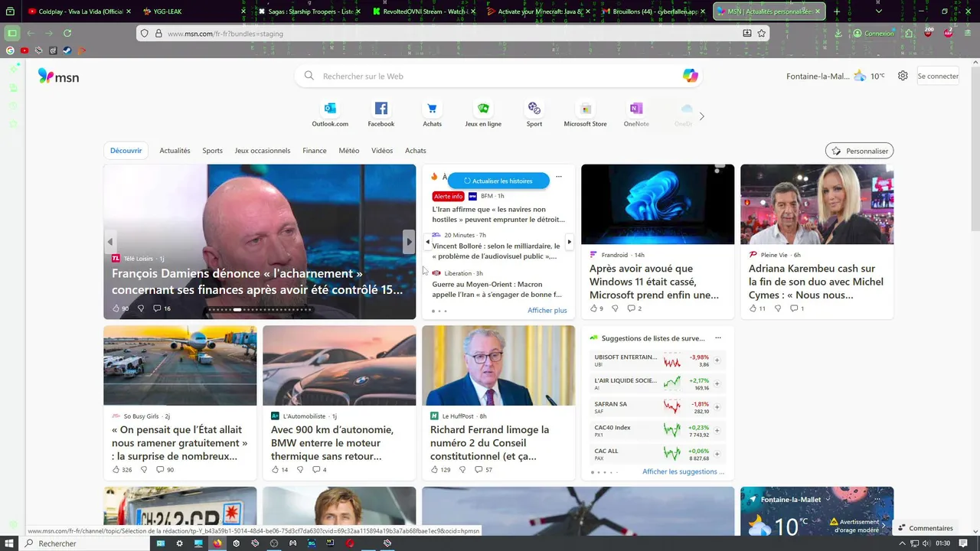Add UBISOFT ENTERTAIN... to watchlist
Screen dimensions: 980x551
click(x=717, y=360)
